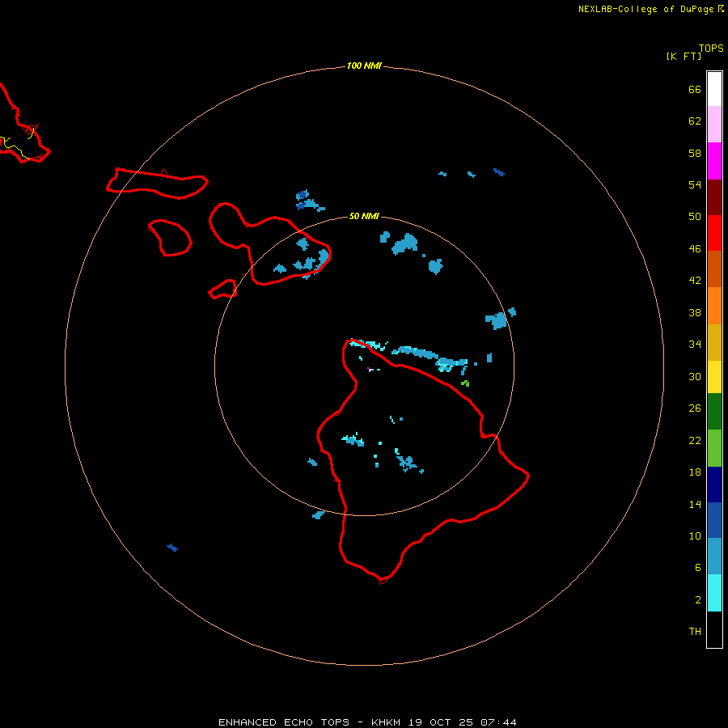Click the legend value 6
This screenshot has width=728, height=728.
(x=697, y=568)
